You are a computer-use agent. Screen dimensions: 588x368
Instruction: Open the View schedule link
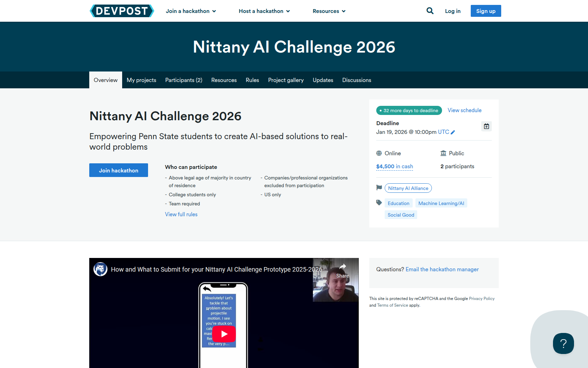click(x=464, y=110)
